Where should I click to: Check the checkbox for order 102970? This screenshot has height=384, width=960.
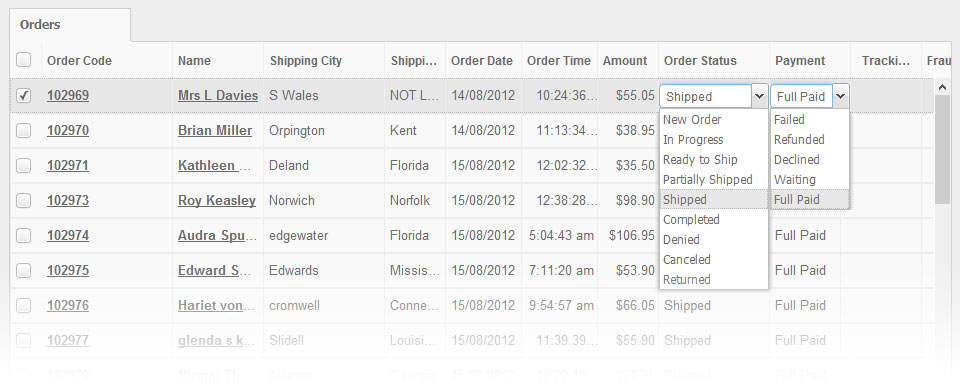[23, 130]
